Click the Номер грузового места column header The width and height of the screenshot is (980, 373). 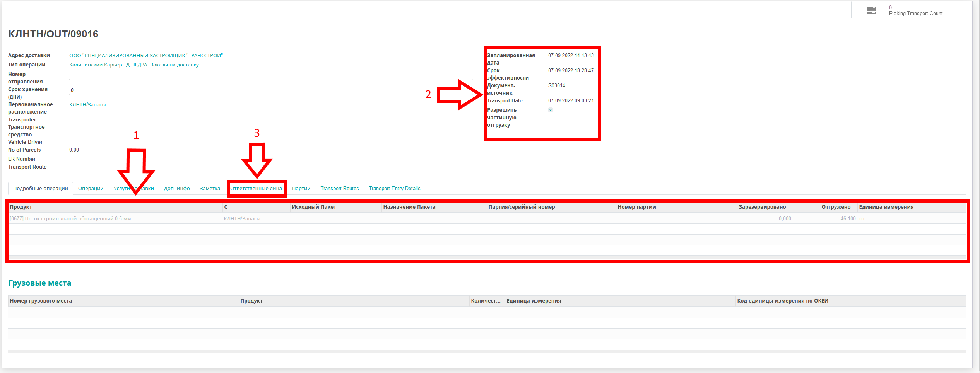[x=41, y=301]
